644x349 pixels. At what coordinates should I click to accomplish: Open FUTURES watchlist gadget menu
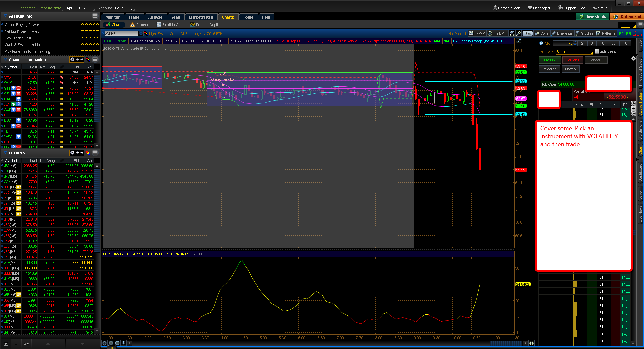tap(95, 153)
